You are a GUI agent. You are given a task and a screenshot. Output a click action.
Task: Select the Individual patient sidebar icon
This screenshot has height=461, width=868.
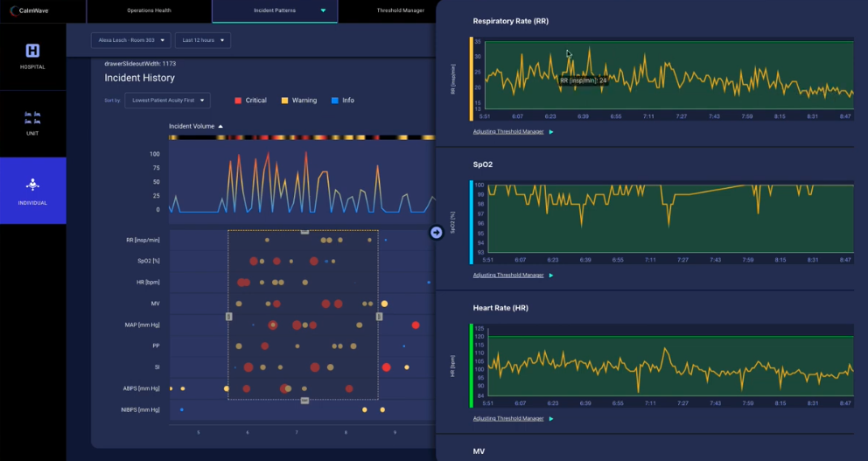point(32,185)
